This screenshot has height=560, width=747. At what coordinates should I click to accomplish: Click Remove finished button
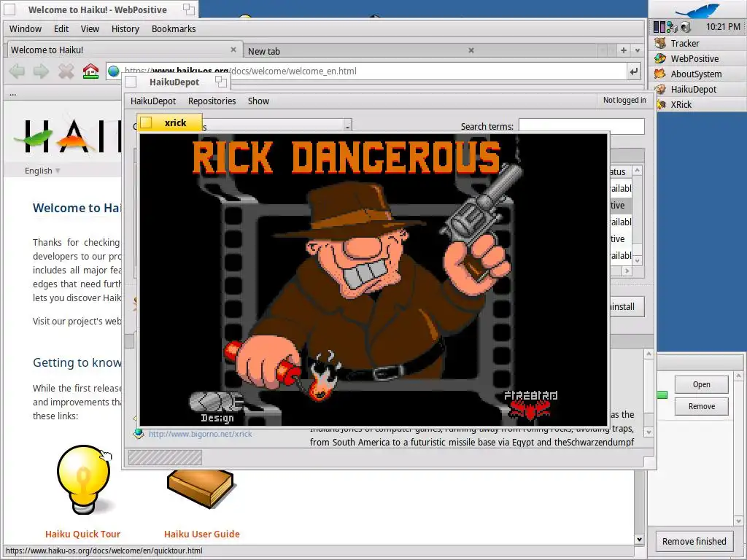[694, 542]
